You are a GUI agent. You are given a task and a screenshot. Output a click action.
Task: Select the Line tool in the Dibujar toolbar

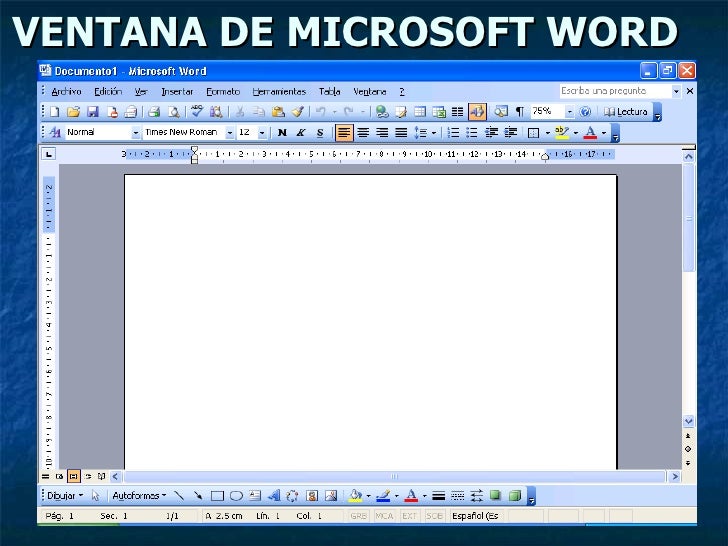pos(179,496)
